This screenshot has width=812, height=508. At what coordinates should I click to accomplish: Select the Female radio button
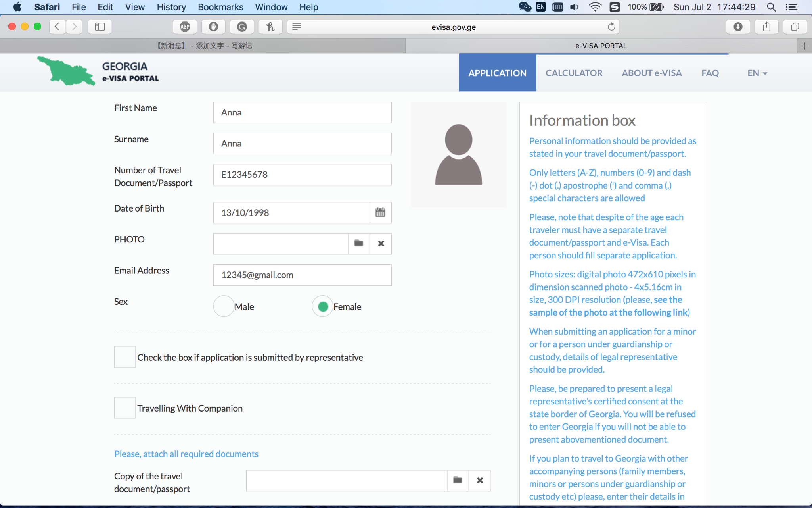(323, 306)
